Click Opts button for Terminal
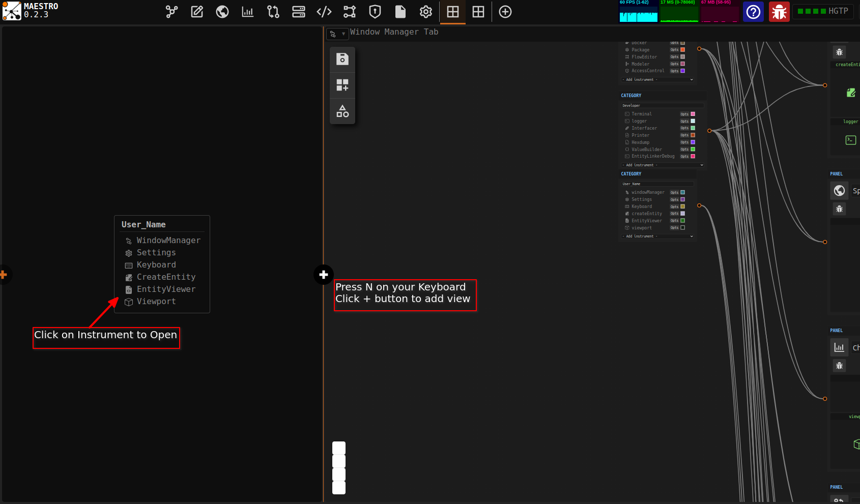Image resolution: width=860 pixels, height=504 pixels. pyautogui.click(x=684, y=114)
